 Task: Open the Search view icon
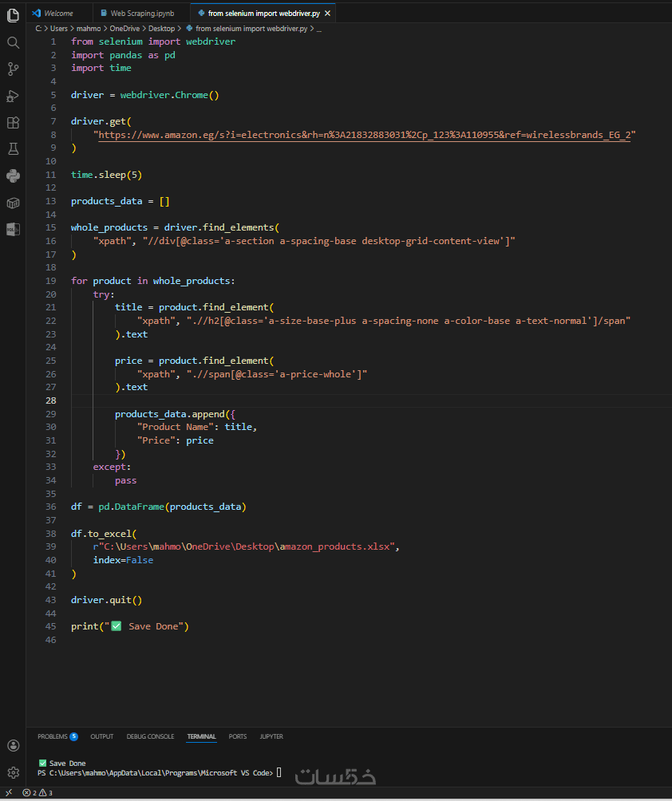(x=13, y=42)
